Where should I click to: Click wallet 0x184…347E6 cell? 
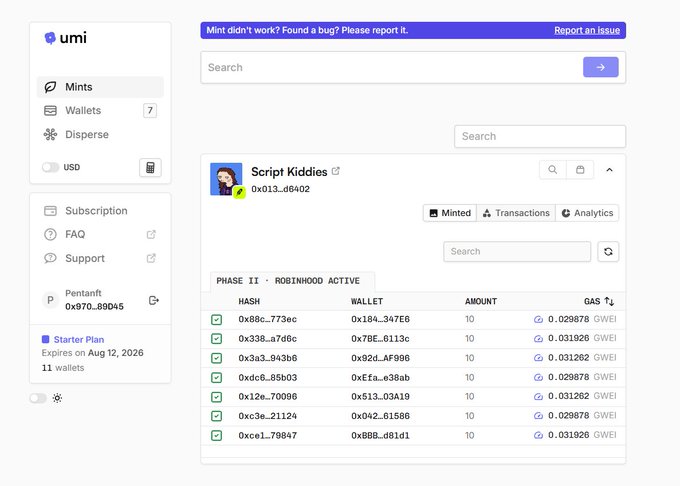coord(380,320)
